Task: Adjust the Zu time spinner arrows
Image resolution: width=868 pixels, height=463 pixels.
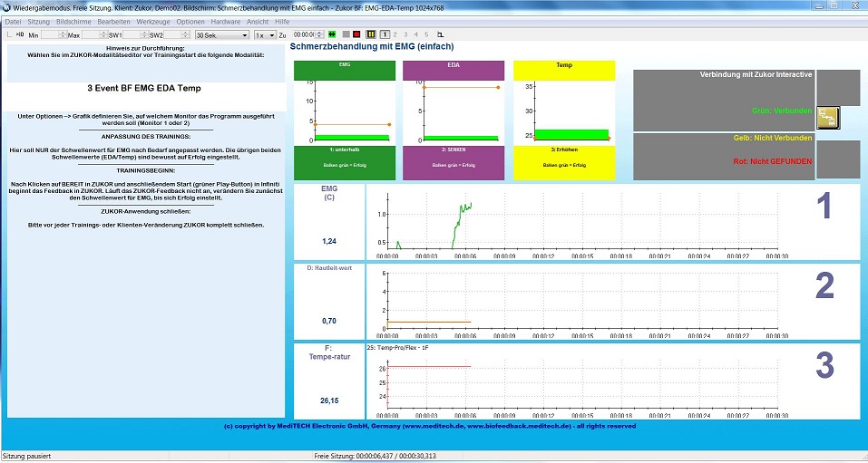Action: [319, 34]
